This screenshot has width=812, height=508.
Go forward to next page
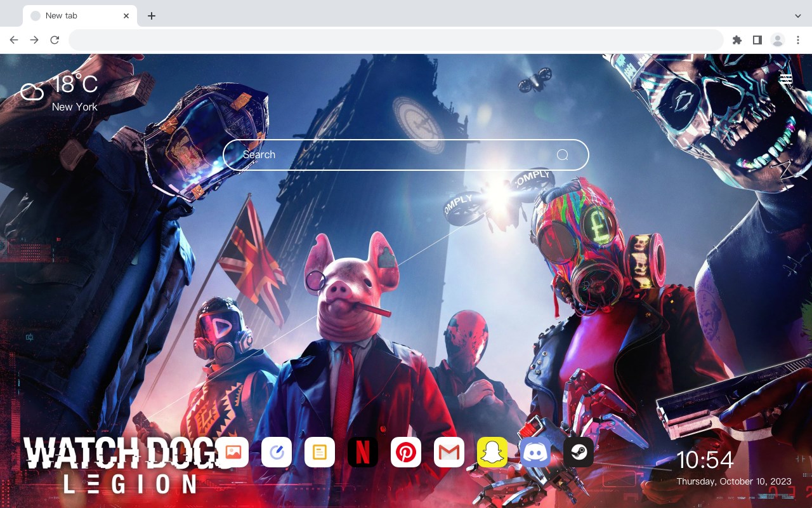(x=34, y=40)
